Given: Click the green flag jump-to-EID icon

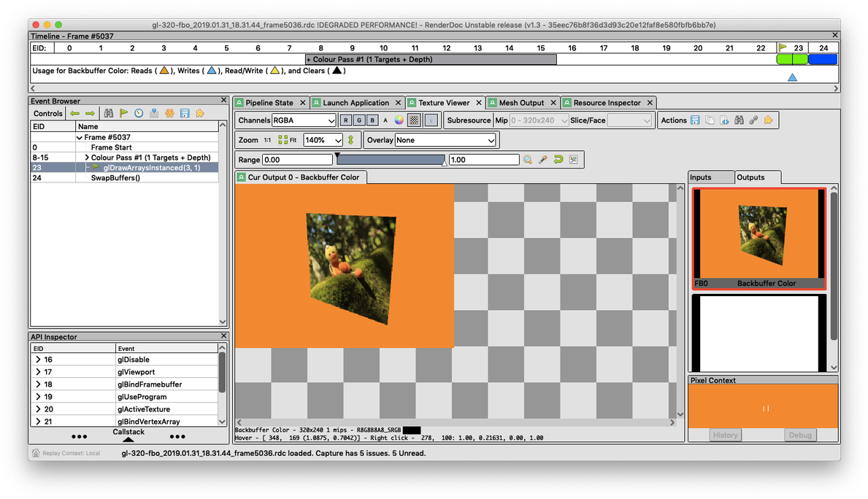Looking at the screenshot, I should pyautogui.click(x=124, y=113).
